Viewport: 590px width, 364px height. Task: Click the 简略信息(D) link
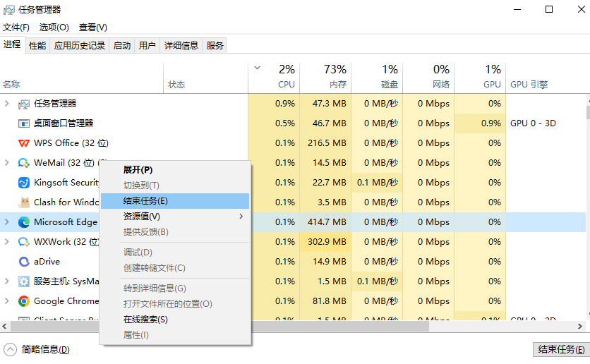point(46,350)
